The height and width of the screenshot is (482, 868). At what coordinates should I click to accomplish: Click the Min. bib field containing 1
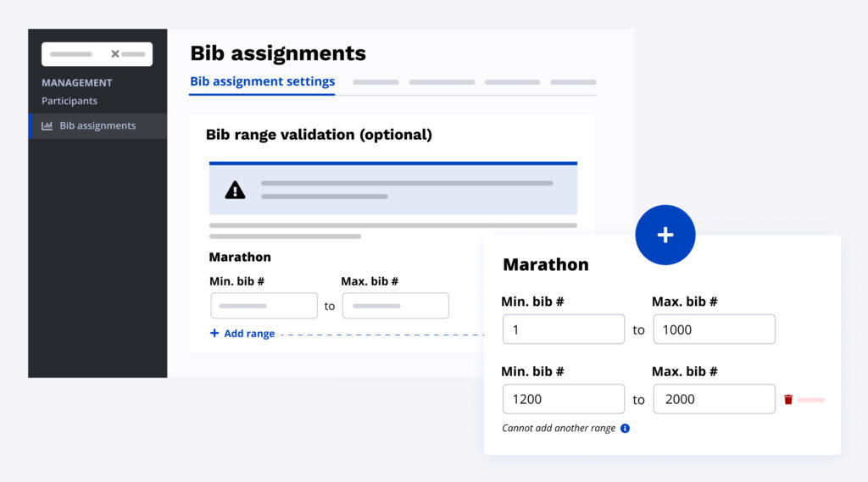pyautogui.click(x=563, y=330)
